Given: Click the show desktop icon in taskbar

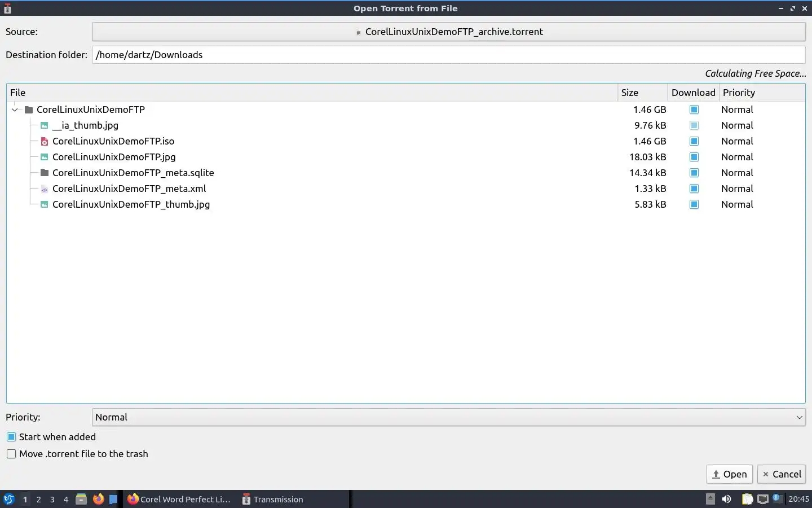Looking at the screenshot, I should [x=113, y=499].
